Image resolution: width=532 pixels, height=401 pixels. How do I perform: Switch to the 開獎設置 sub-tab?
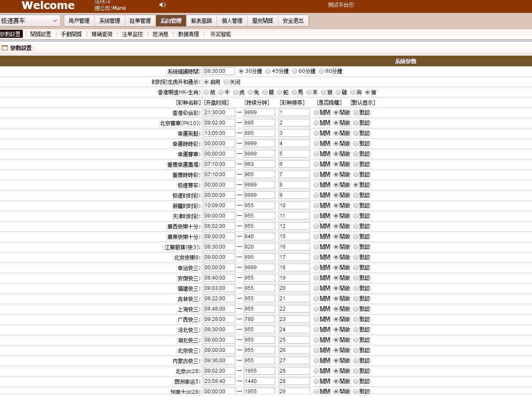pyautogui.click(x=40, y=34)
